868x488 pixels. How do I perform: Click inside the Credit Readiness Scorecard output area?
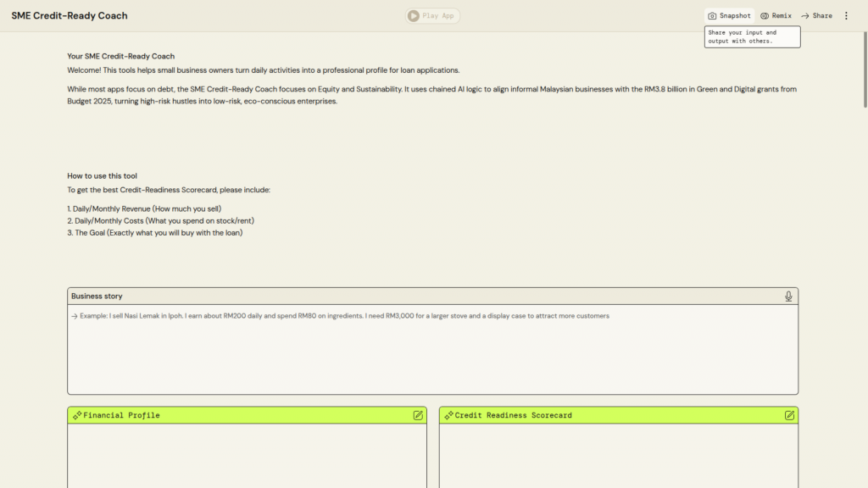(x=618, y=456)
